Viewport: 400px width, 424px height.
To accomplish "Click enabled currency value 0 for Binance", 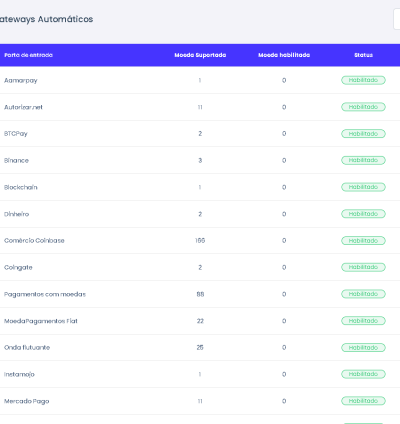I will [284, 160].
